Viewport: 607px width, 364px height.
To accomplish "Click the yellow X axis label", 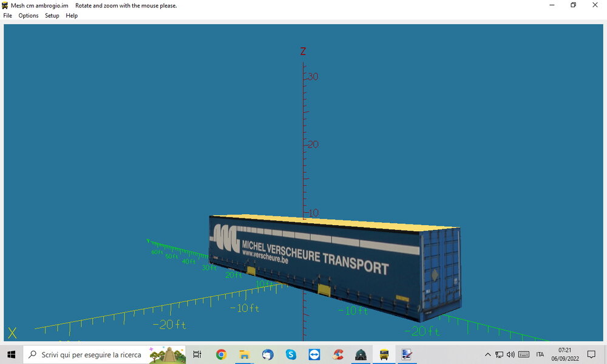I will pyautogui.click(x=12, y=333).
